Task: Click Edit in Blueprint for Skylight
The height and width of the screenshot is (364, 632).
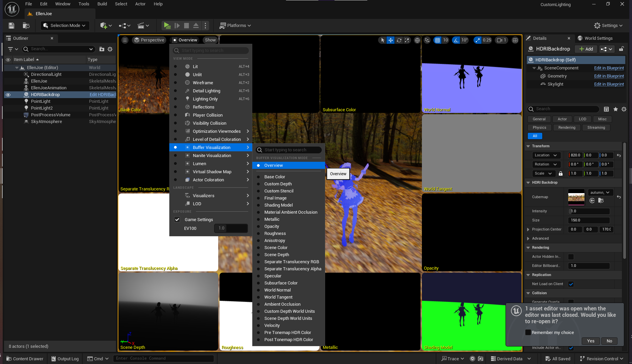Action: [x=609, y=84]
